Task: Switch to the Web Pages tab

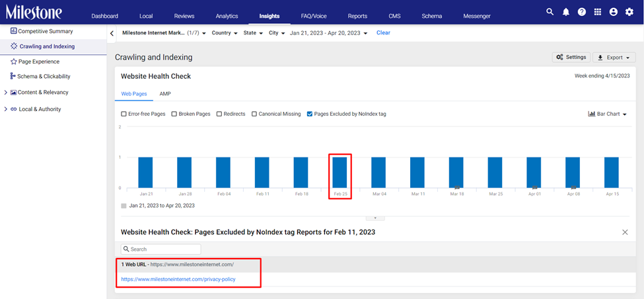Action: point(134,94)
